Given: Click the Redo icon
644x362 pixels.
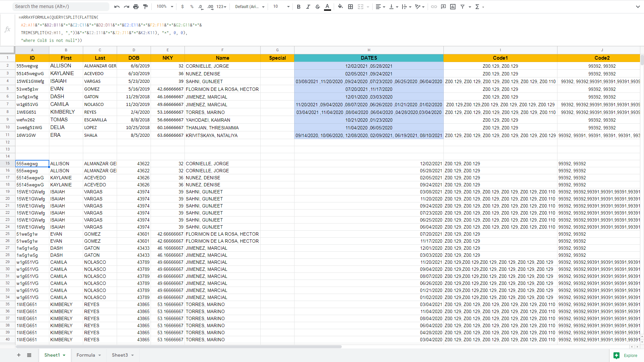Looking at the screenshot, I should (126, 7).
